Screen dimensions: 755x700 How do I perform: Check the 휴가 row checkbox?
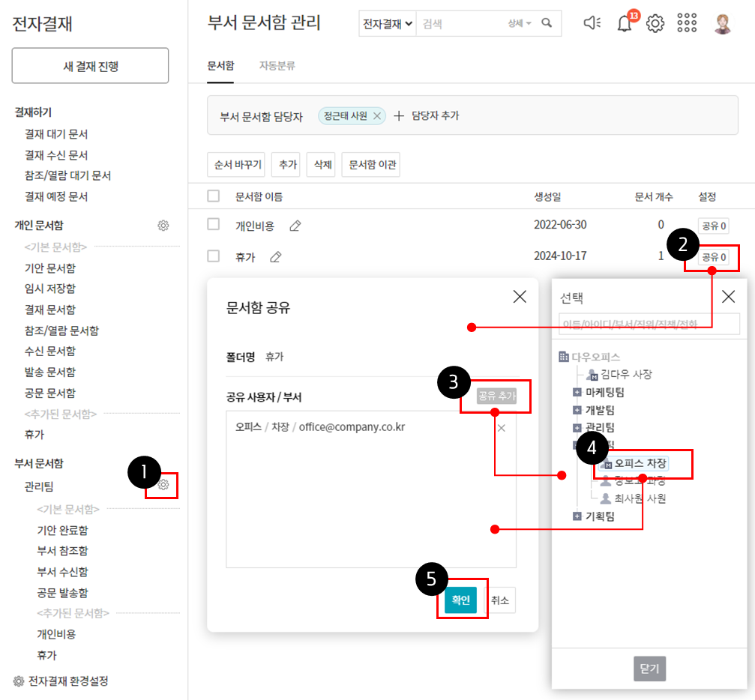click(214, 256)
